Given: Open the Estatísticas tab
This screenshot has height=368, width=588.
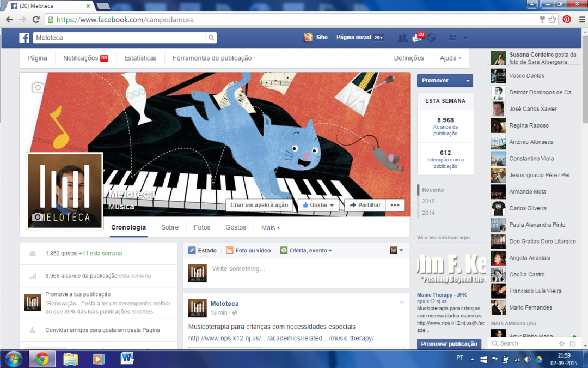Looking at the screenshot, I should (x=140, y=58).
